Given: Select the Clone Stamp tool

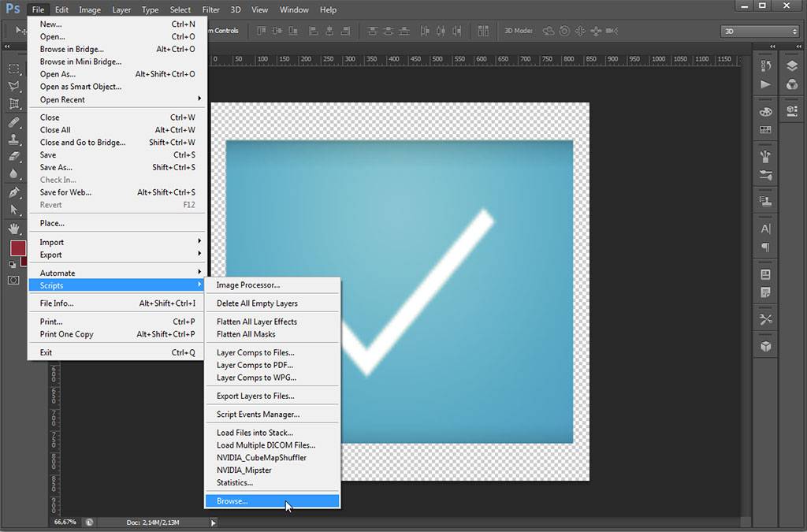Looking at the screenshot, I should [13, 140].
